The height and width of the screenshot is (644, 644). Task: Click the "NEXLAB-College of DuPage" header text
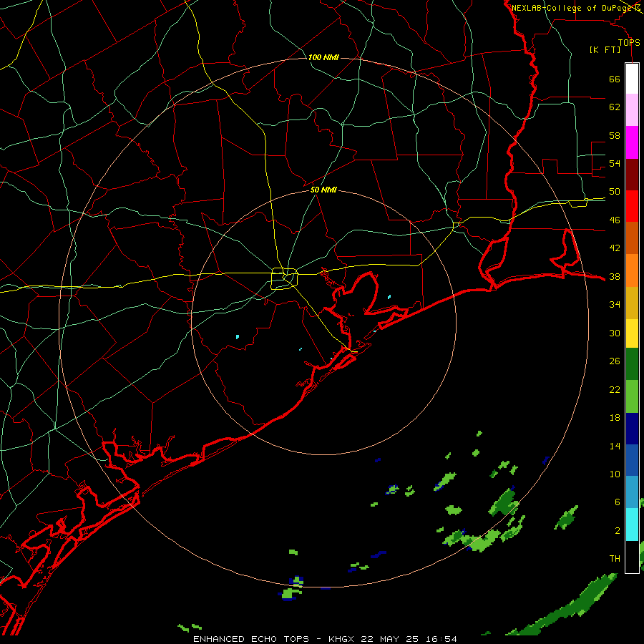(571, 8)
